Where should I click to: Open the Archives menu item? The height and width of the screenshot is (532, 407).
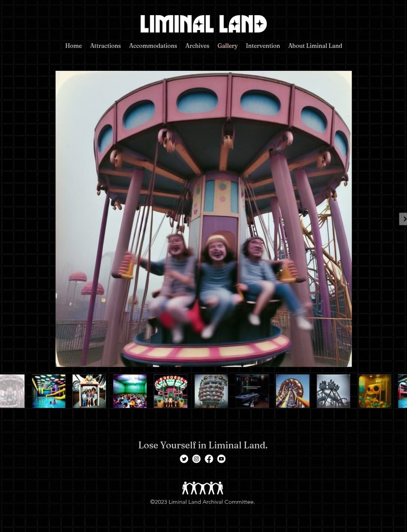(197, 46)
